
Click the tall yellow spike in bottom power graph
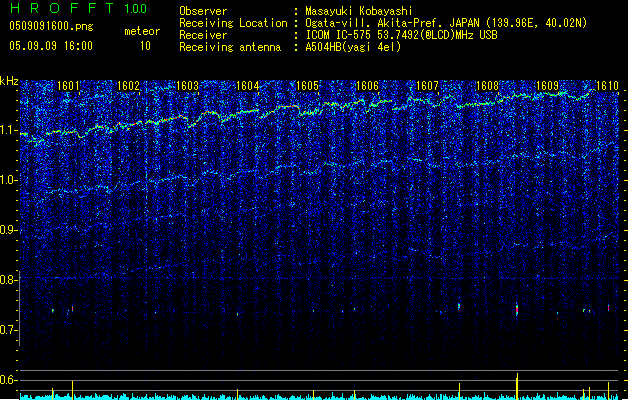coord(517,386)
